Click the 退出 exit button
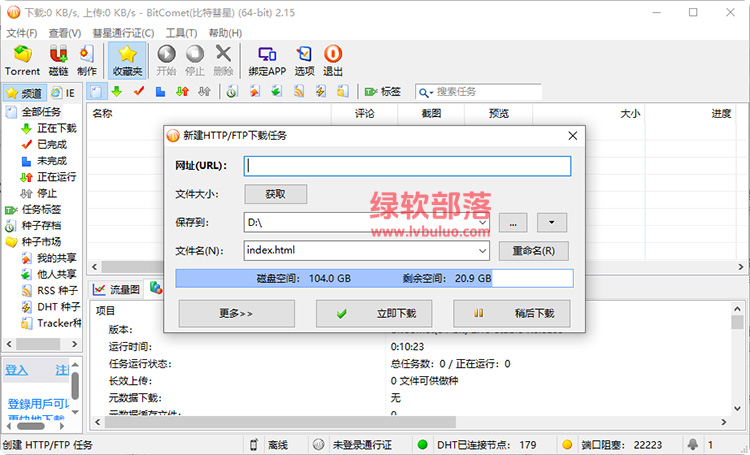 coord(333,60)
